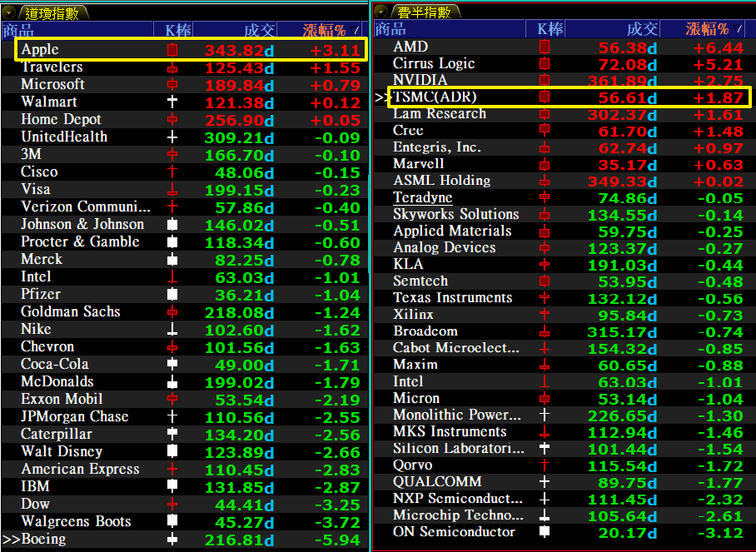Image resolution: width=756 pixels, height=552 pixels.
Task: Select Intel in the Dow panel
Action: click(36, 276)
